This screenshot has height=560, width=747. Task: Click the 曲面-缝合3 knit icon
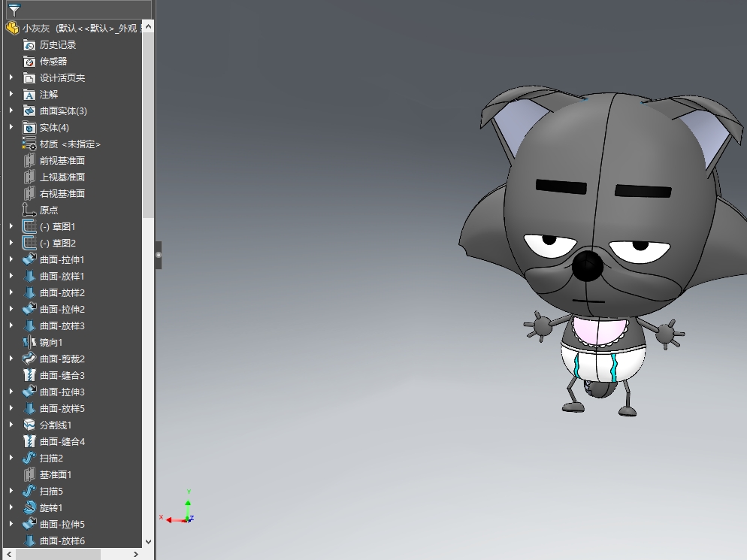(x=29, y=376)
